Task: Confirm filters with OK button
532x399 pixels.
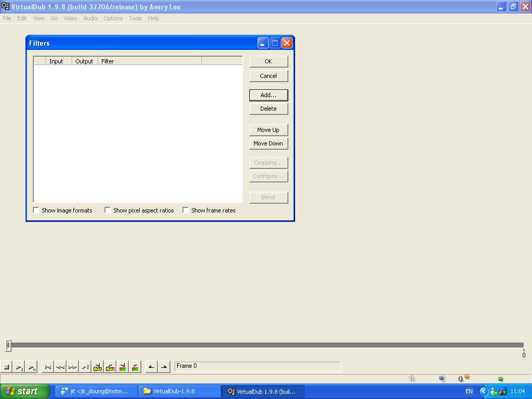Action: pos(269,61)
